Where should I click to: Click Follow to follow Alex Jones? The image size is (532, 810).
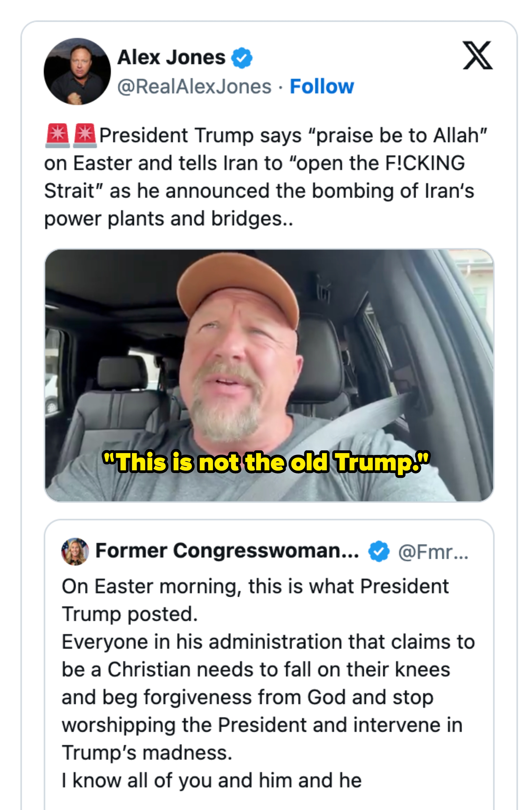(321, 85)
